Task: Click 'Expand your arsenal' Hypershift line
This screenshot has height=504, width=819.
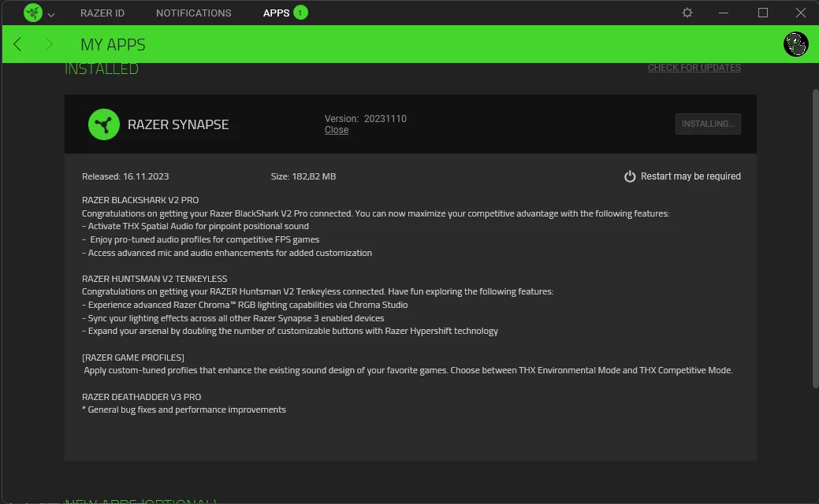Action: (x=290, y=331)
